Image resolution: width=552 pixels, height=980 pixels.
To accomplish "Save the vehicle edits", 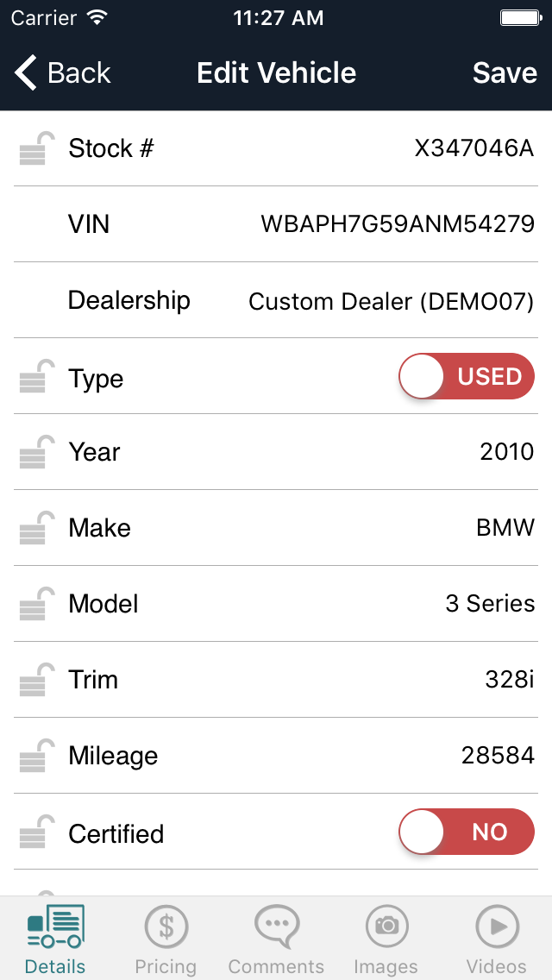I will click(x=505, y=73).
